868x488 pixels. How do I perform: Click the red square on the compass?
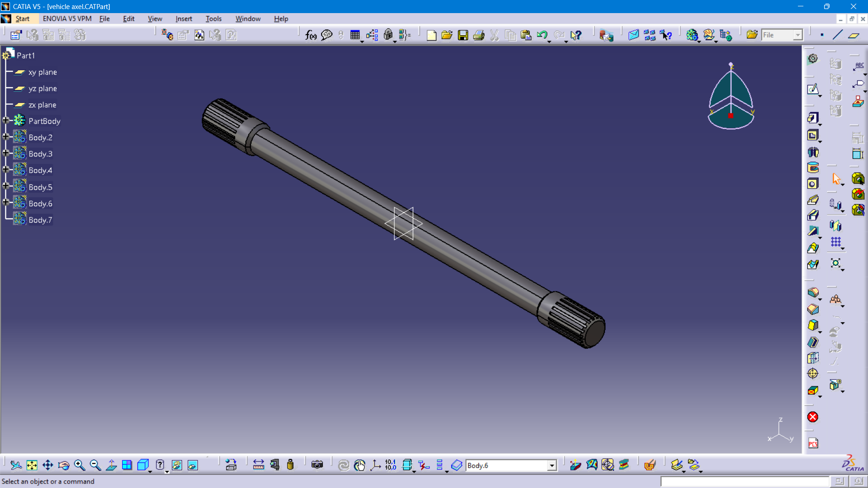coord(731,116)
